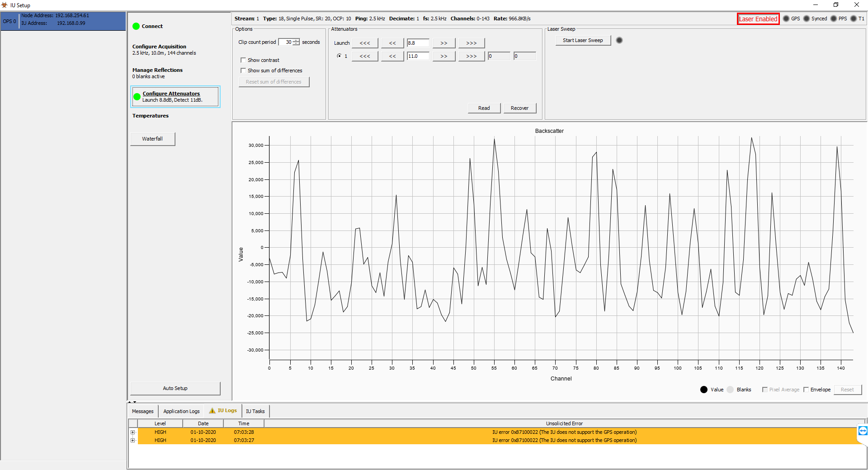Image resolution: width=868 pixels, height=470 pixels.
Task: Click the detect attenuator value field showing 11.0
Action: pyautogui.click(x=417, y=56)
